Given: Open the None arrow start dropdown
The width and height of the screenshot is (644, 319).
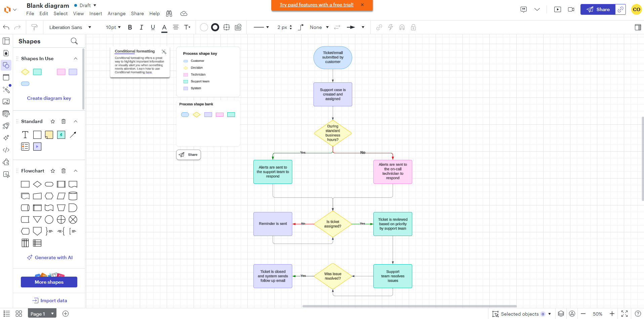Looking at the screenshot, I should pos(319,27).
